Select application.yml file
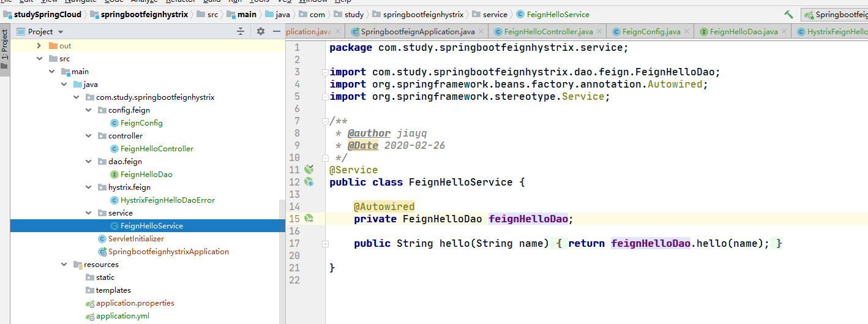Screen dimensions: 868x324 [x=122, y=316]
